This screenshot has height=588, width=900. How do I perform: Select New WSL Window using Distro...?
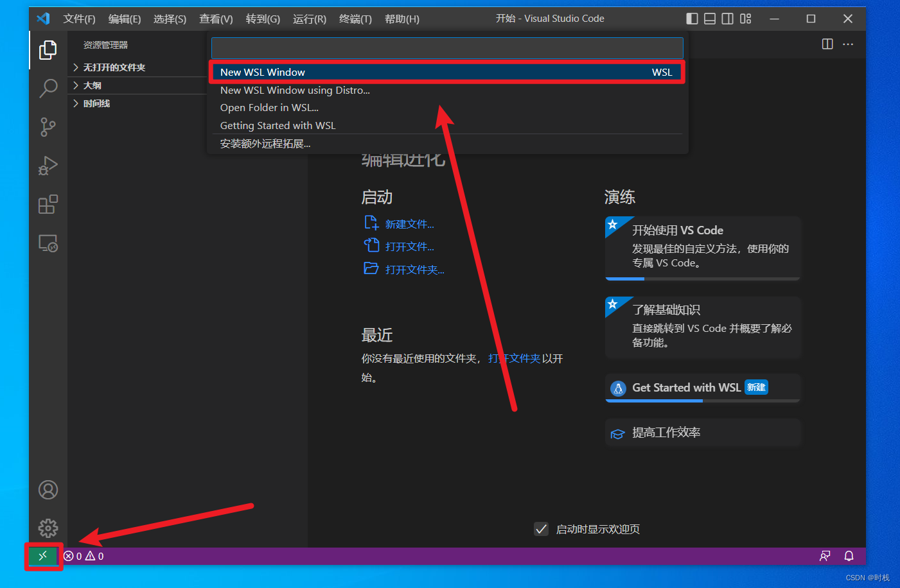click(447, 90)
